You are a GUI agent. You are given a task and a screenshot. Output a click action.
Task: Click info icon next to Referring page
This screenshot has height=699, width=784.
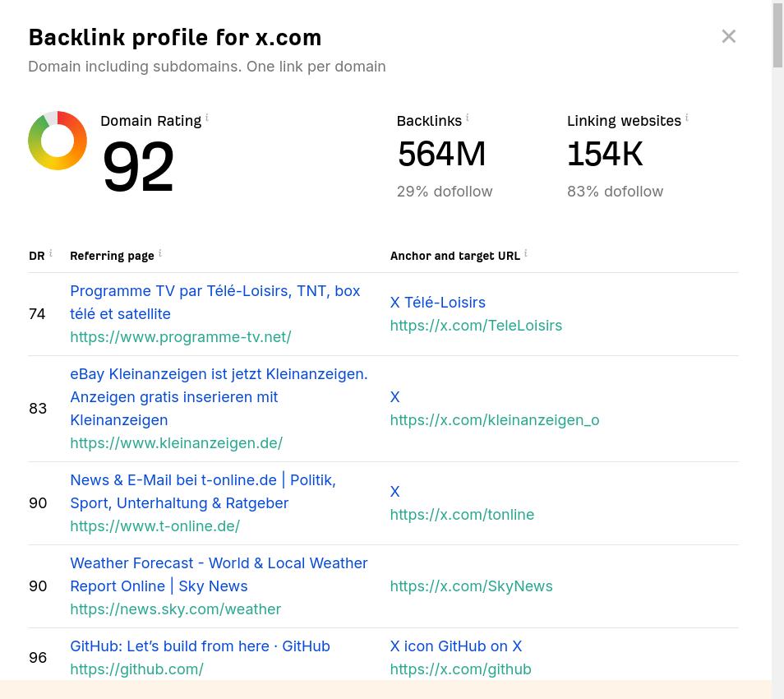[160, 253]
